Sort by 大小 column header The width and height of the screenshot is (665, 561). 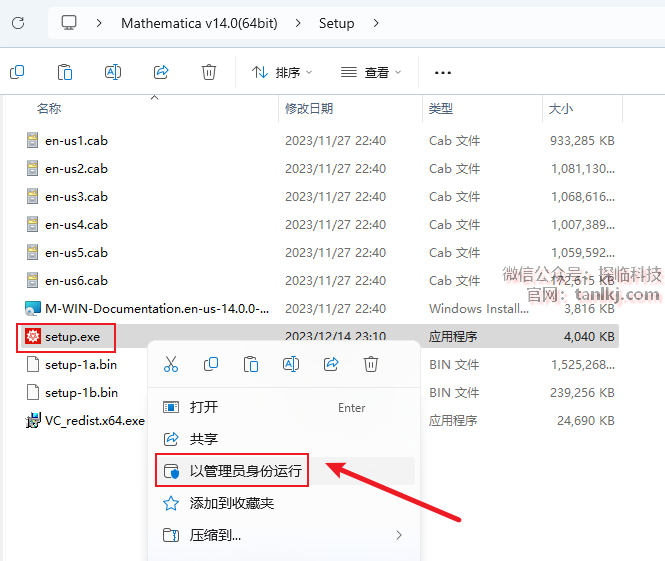click(561, 109)
